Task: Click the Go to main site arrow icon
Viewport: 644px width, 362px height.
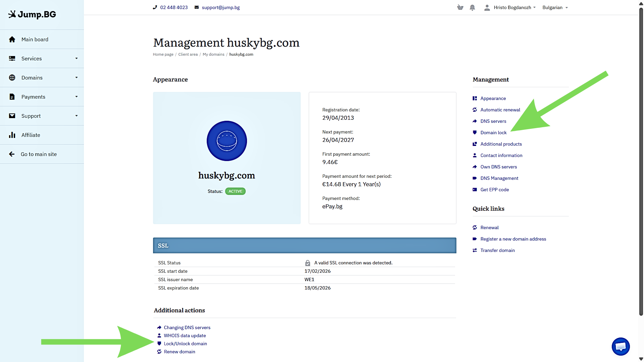Action: coord(12,154)
